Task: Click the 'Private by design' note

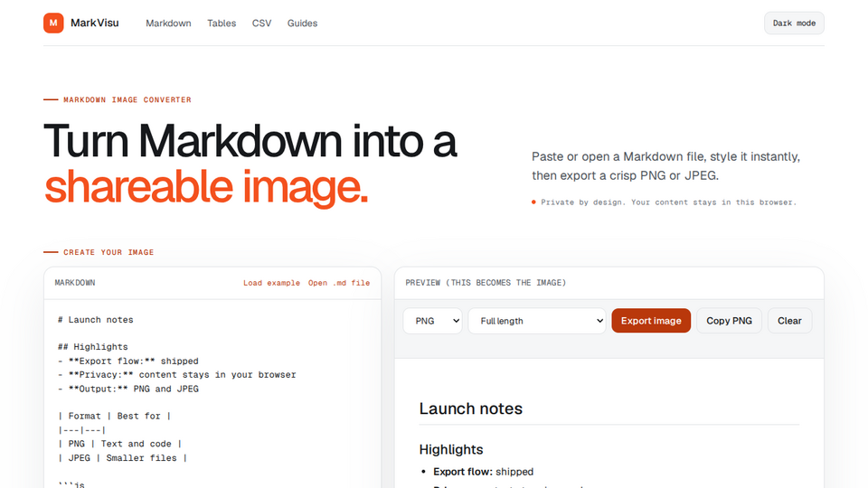Action: point(669,202)
